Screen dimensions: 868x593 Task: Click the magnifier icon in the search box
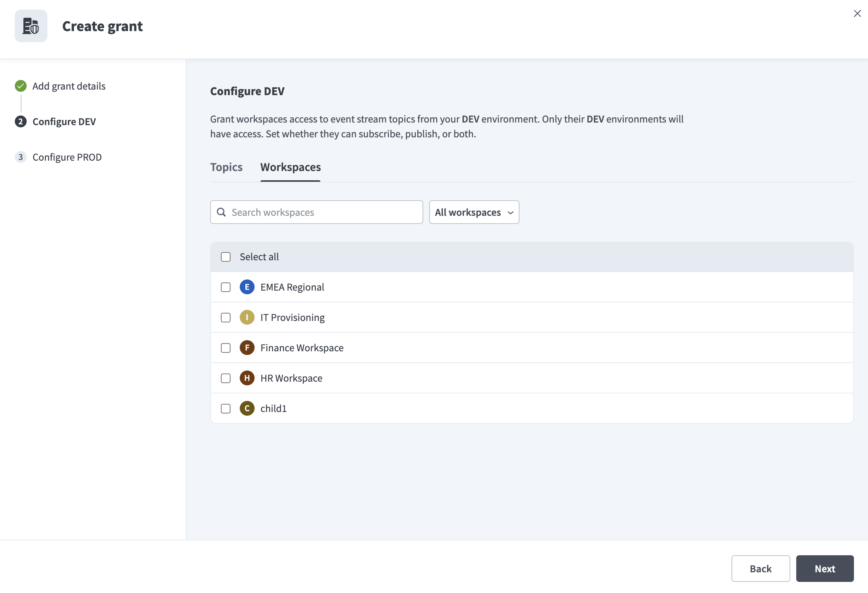pyautogui.click(x=222, y=212)
